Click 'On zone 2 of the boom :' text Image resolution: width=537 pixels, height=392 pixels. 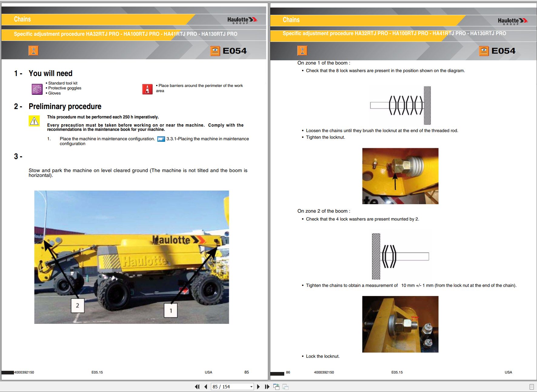[x=324, y=211]
